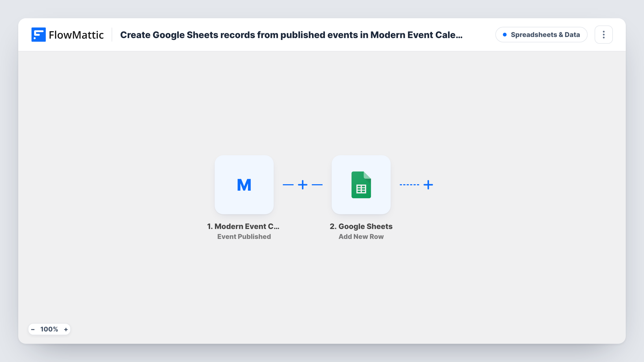Insert a step between the trigger and Google Sheets
Viewport: 644px width, 362px height.
coord(302,185)
